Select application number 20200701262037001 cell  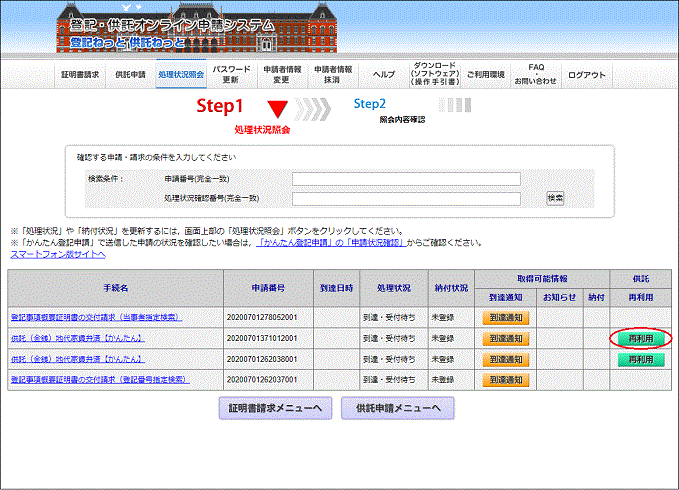click(x=268, y=380)
